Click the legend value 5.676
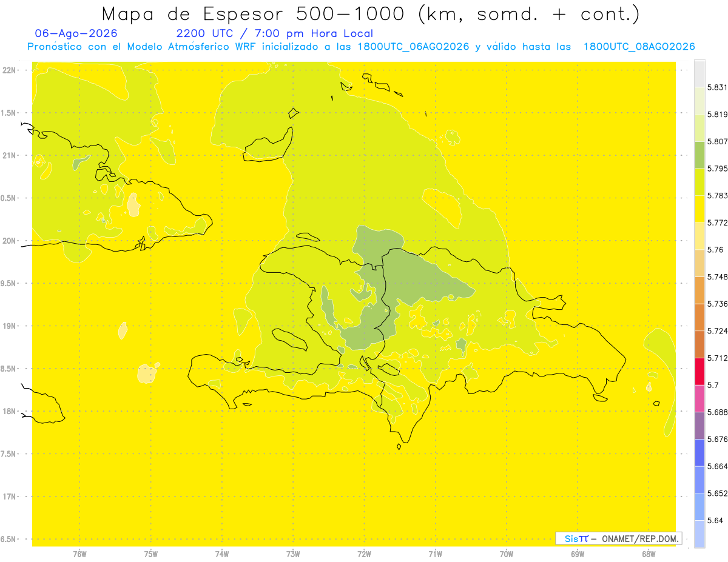Image resolution: width=728 pixels, height=562 pixels. 717,439
